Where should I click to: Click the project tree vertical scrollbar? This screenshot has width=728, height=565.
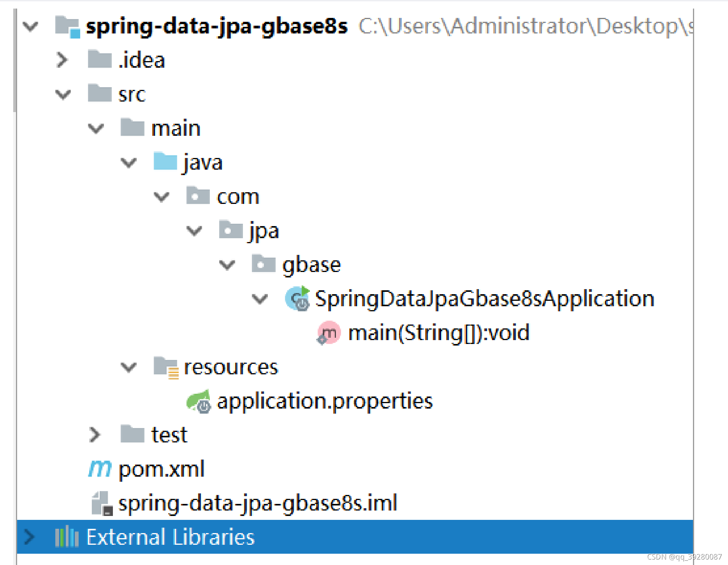[15, 60]
